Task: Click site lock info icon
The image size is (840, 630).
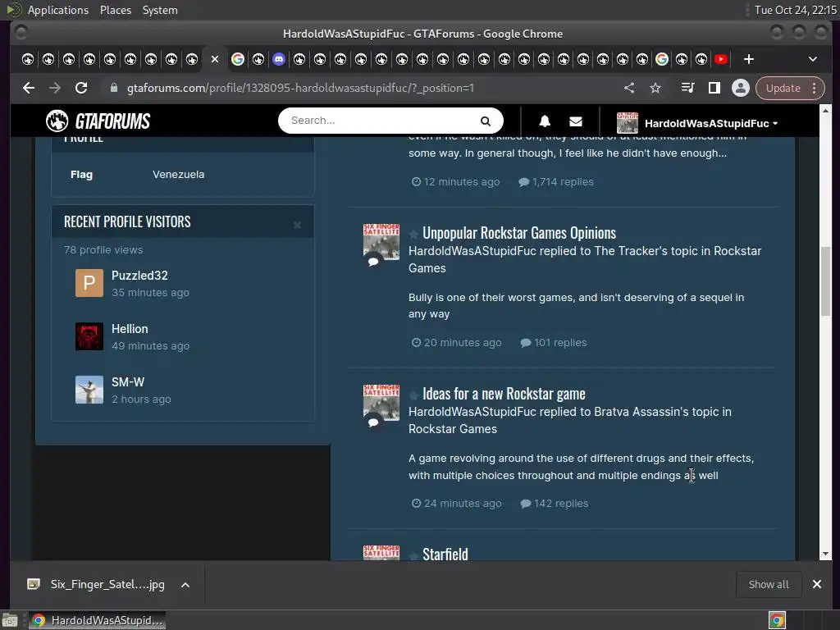Action: click(113, 88)
